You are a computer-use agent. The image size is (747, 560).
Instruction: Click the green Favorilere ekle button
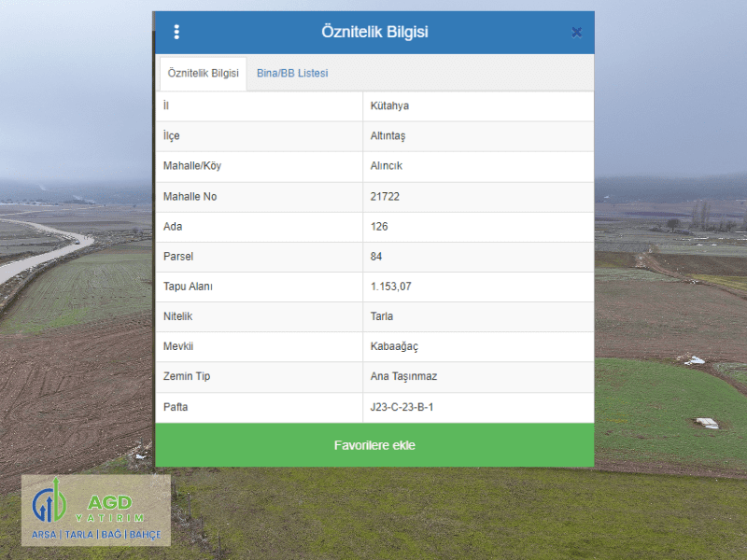click(374, 445)
